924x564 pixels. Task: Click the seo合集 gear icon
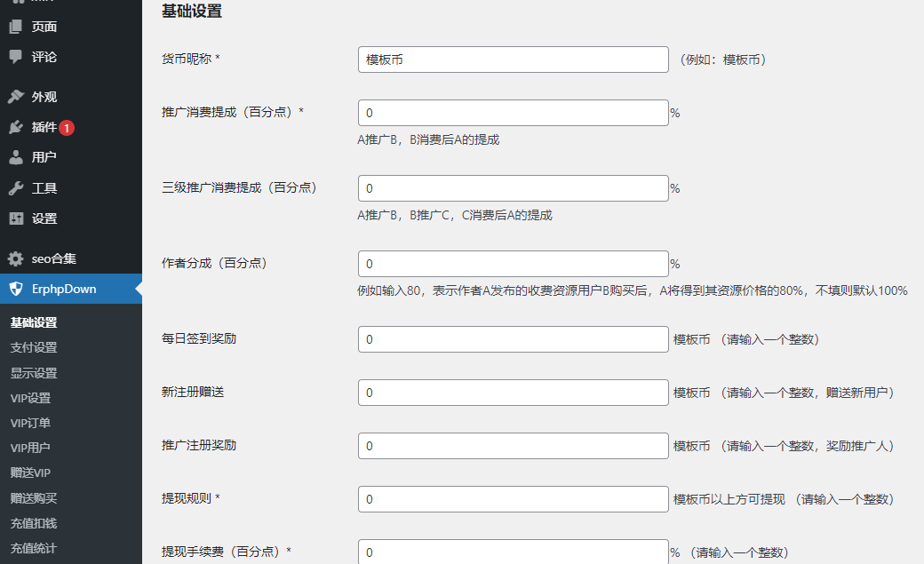pos(16,258)
